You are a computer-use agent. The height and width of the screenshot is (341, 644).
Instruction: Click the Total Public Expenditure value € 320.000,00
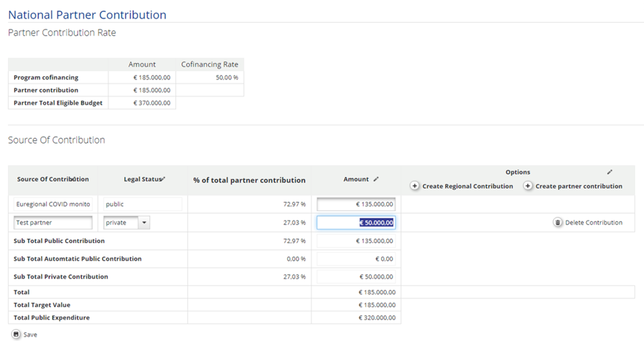377,317
